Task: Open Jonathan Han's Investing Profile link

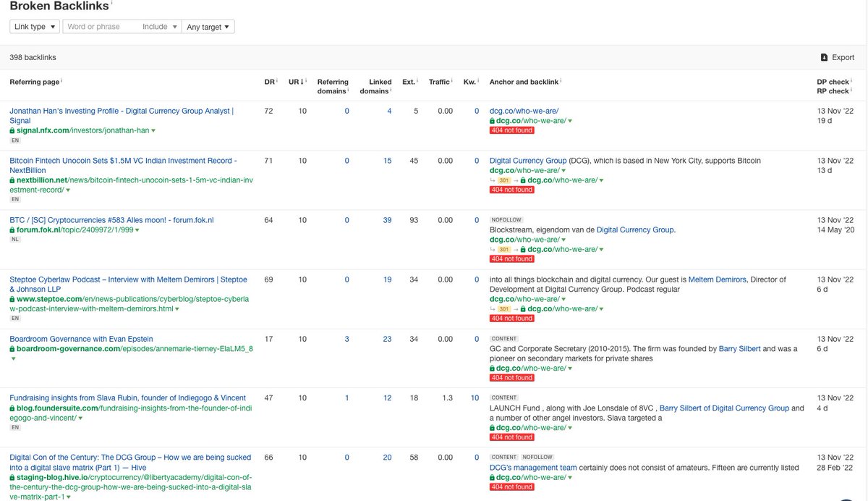Action: 122,116
